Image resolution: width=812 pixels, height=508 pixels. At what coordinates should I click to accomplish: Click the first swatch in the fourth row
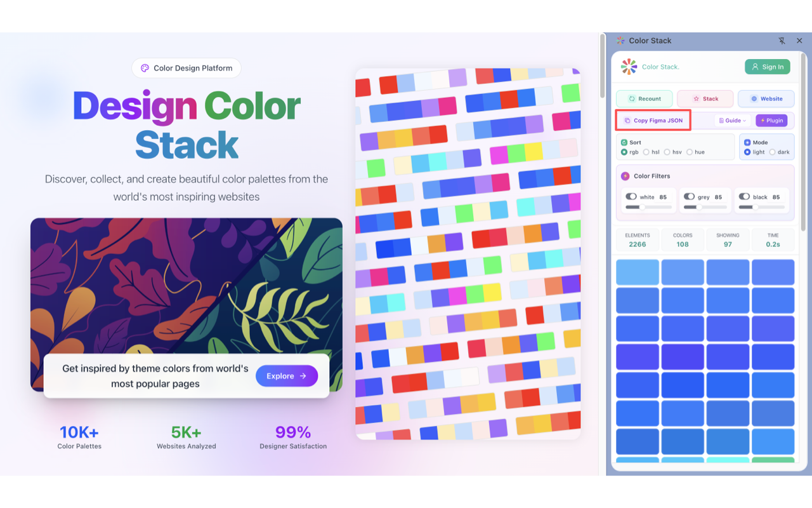(638, 357)
